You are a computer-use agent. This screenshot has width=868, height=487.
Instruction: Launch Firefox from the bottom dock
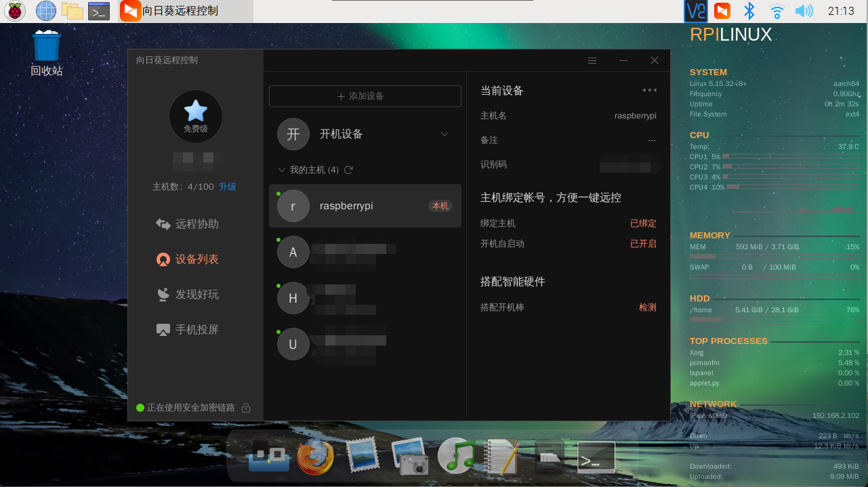(x=315, y=457)
